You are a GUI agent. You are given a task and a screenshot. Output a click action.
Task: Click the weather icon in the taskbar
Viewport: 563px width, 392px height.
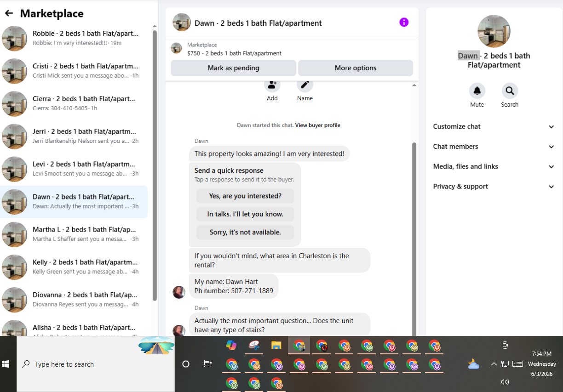pos(473,364)
